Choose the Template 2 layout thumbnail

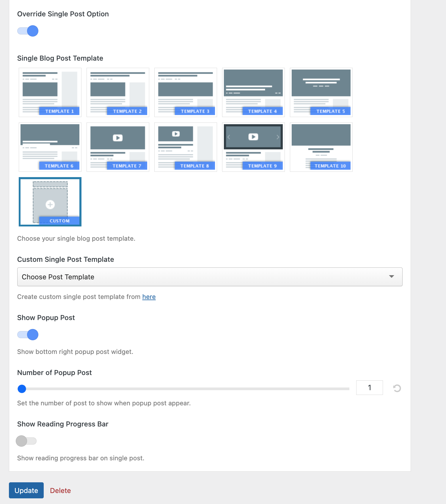point(118,92)
